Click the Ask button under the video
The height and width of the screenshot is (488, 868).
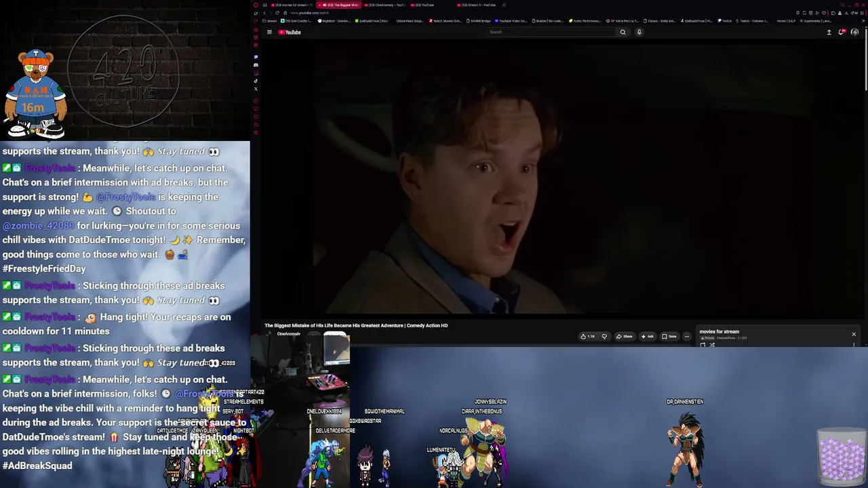tap(647, 336)
